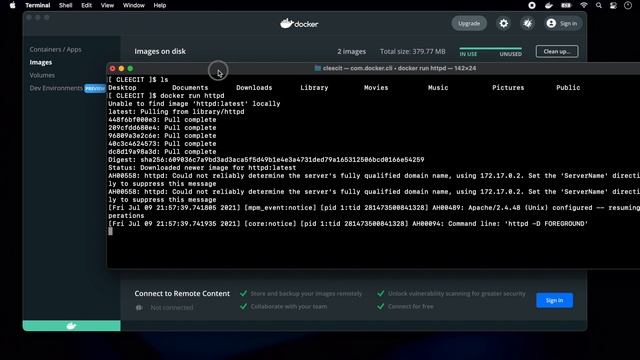Open Control Center icon
The width and height of the screenshot is (640, 360).
[613, 5]
